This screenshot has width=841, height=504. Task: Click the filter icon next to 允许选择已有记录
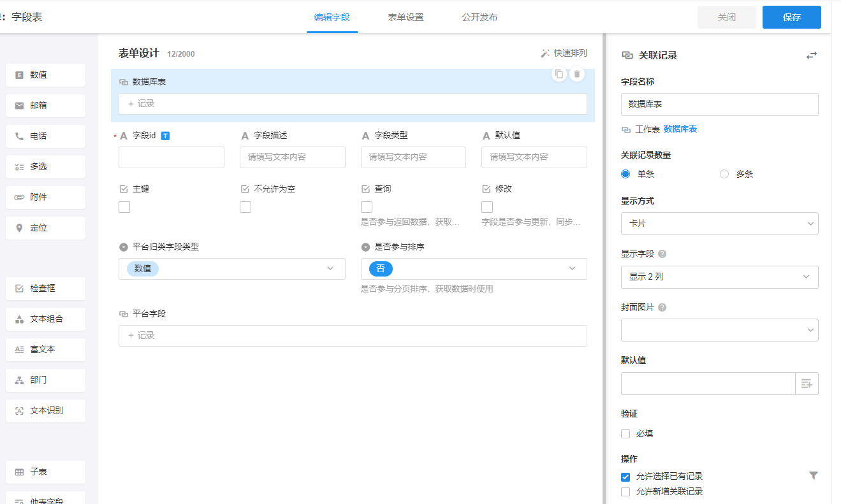(x=813, y=475)
